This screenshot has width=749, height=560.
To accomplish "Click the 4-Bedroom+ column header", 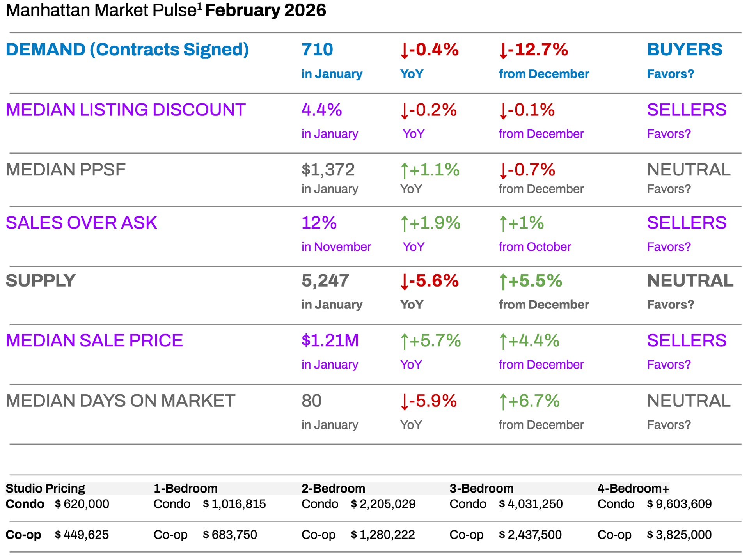I will [x=633, y=488].
